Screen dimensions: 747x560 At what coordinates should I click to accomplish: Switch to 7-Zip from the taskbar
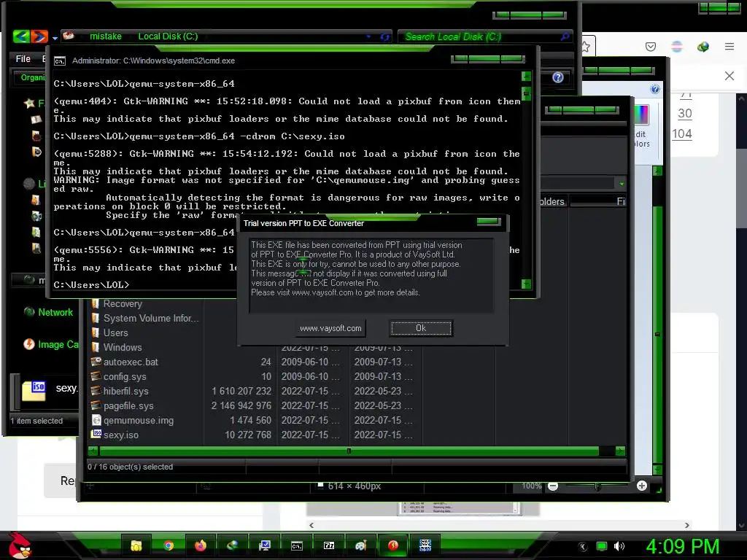click(x=329, y=545)
